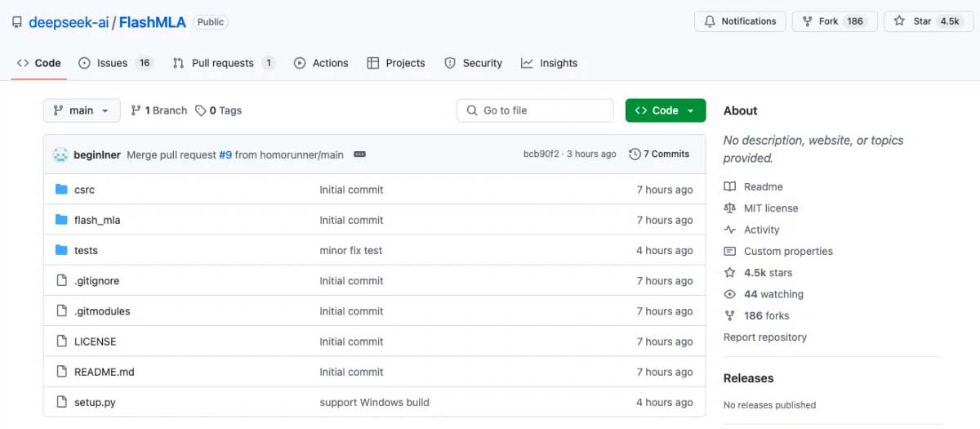Click the setup.py file icon

(61, 402)
